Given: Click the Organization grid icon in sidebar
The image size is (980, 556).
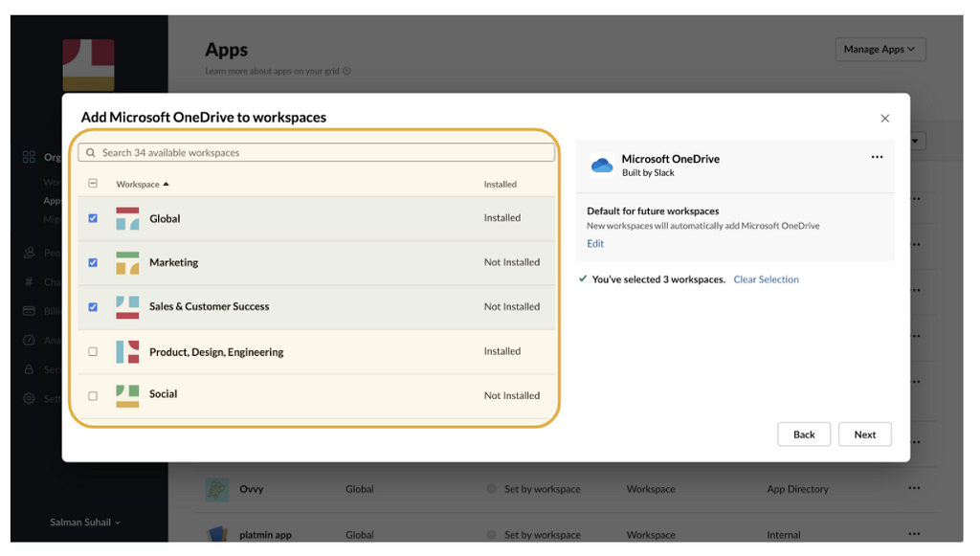Looking at the screenshot, I should pos(29,157).
